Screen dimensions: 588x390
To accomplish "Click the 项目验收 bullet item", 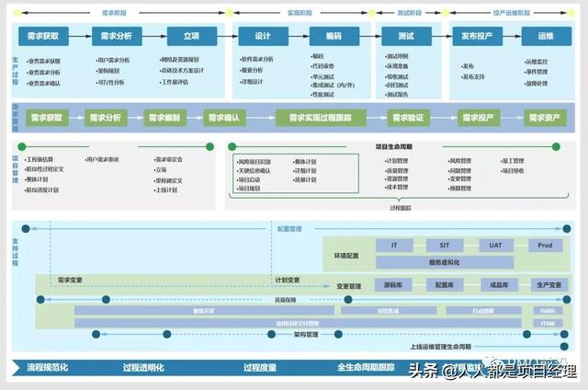I will point(513,171).
